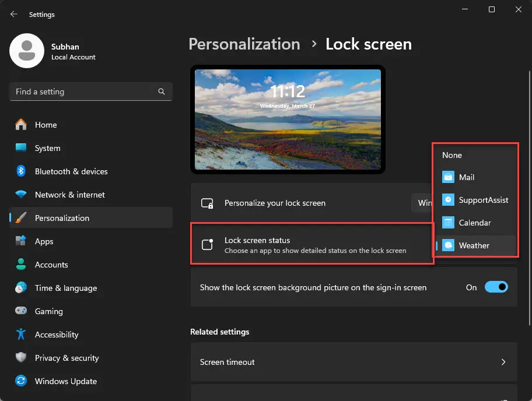The width and height of the screenshot is (532, 401).
Task: Click the Accessibility figure icon
Action: tap(21, 334)
